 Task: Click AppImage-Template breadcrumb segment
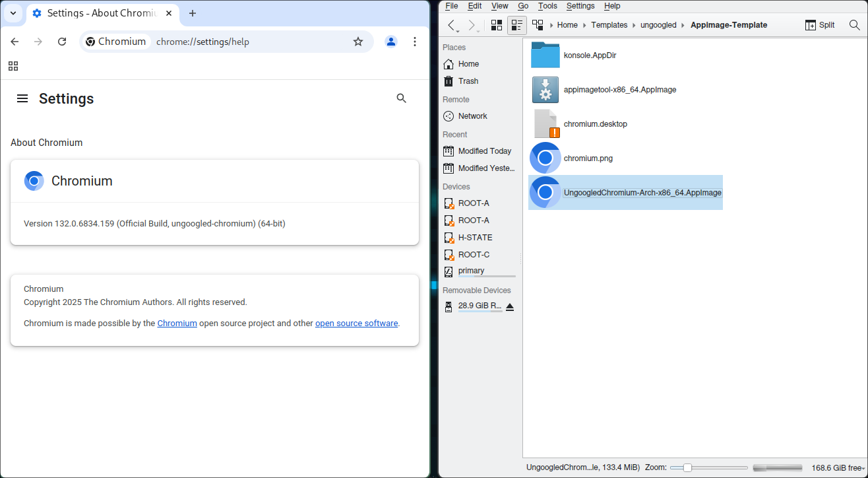(x=729, y=25)
